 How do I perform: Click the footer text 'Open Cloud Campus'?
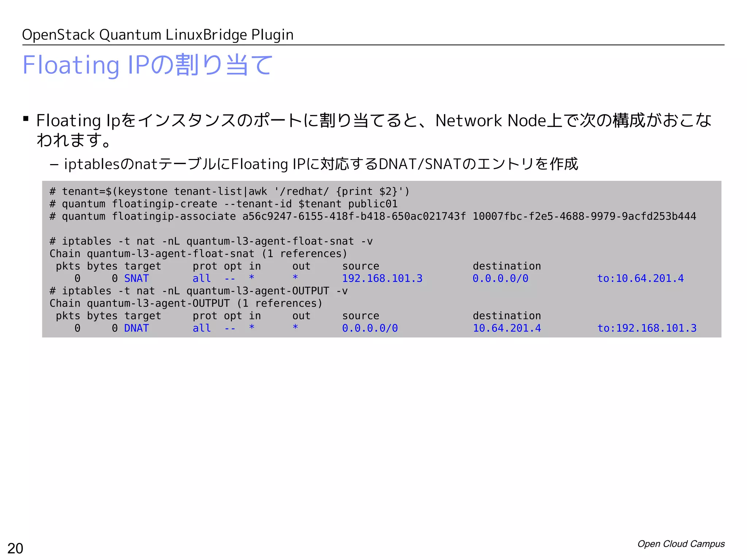681,544
